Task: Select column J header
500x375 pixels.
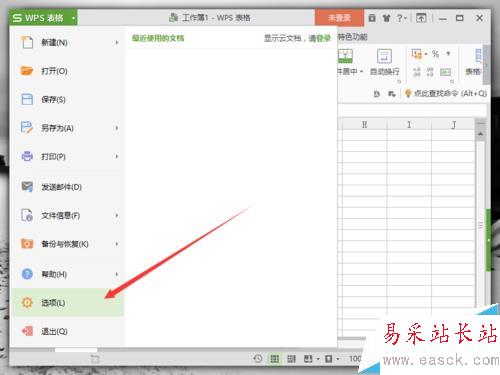Action: [x=453, y=125]
